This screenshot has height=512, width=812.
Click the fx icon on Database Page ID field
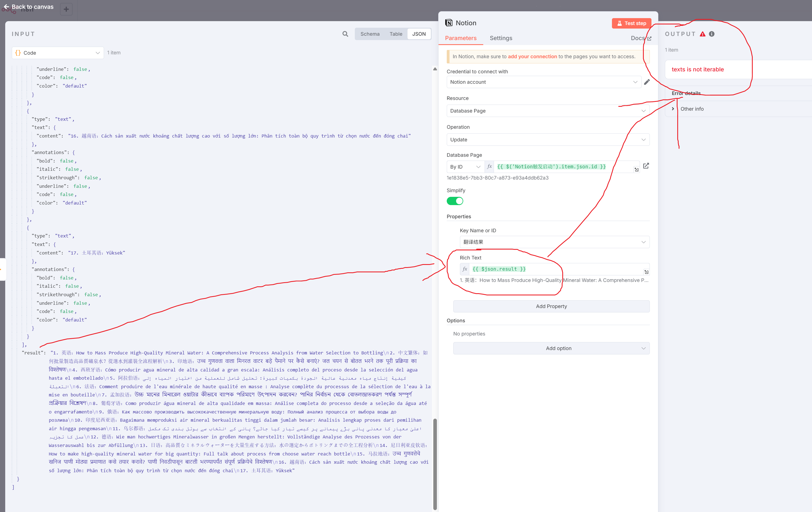click(489, 166)
